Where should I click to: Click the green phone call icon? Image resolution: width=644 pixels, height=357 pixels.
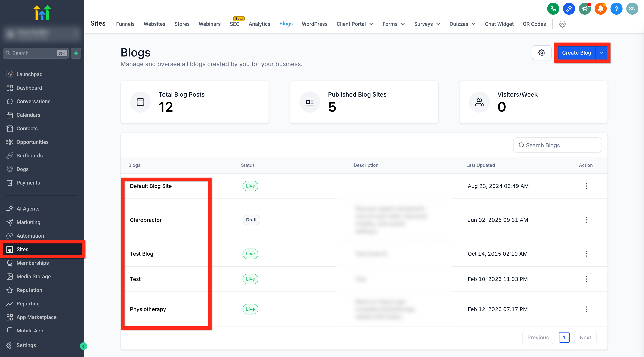pos(553,9)
